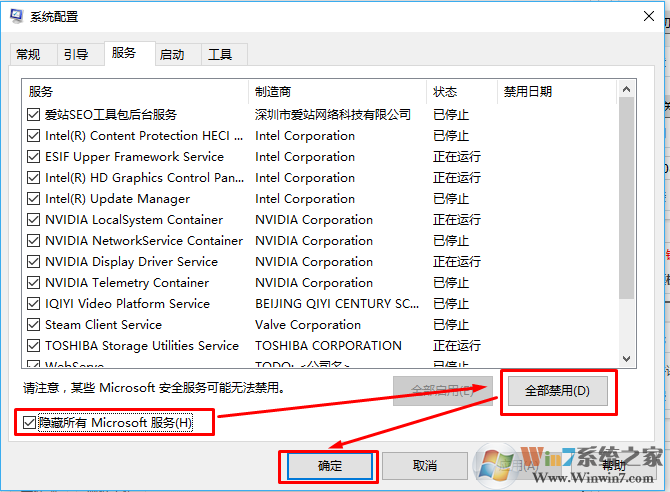670x492 pixels.
Task: Uncheck 爱站SEO工具包后台服务 service
Action: coord(33,115)
